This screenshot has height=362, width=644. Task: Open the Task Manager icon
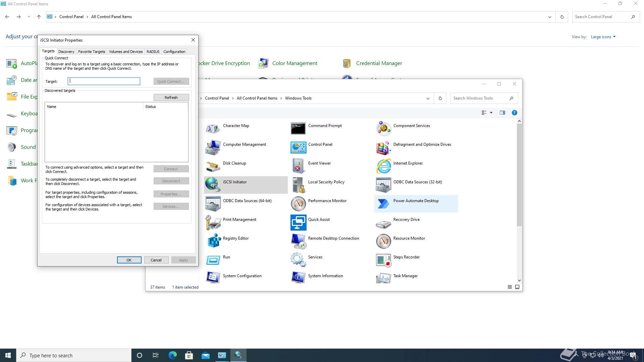coord(383,277)
